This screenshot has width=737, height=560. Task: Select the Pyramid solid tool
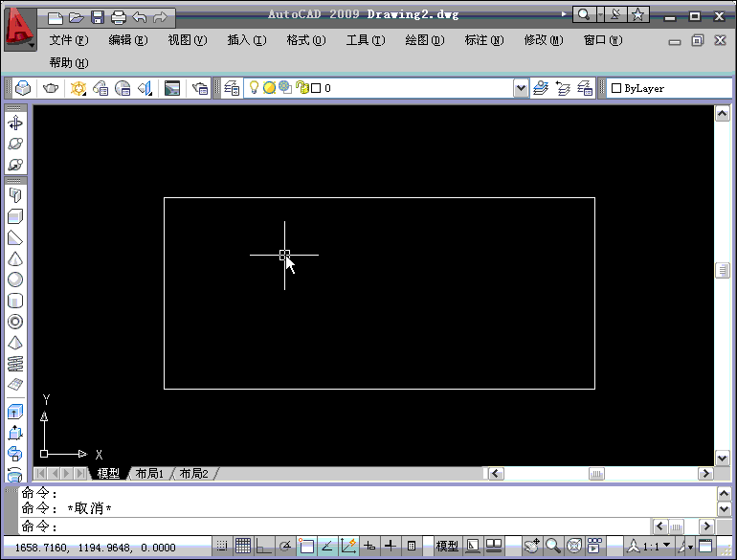(x=15, y=343)
